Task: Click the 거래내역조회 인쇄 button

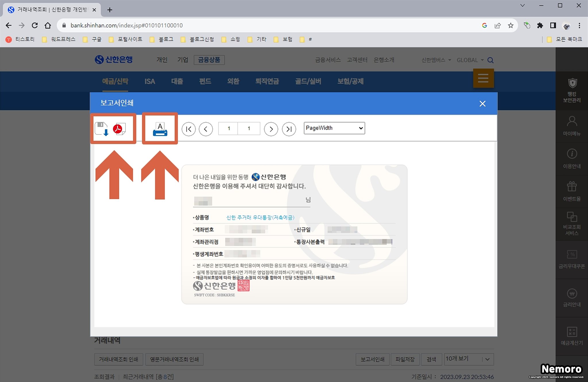Action: coord(119,359)
